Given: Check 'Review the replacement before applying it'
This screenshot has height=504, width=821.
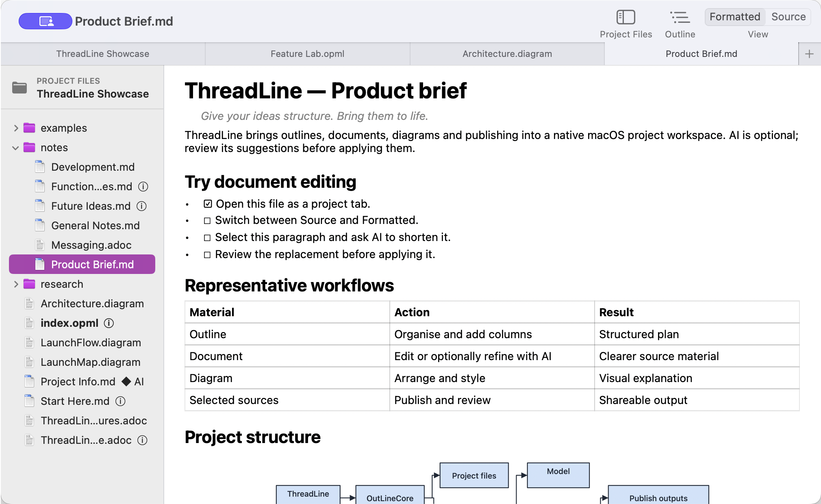Looking at the screenshot, I should click(x=207, y=255).
